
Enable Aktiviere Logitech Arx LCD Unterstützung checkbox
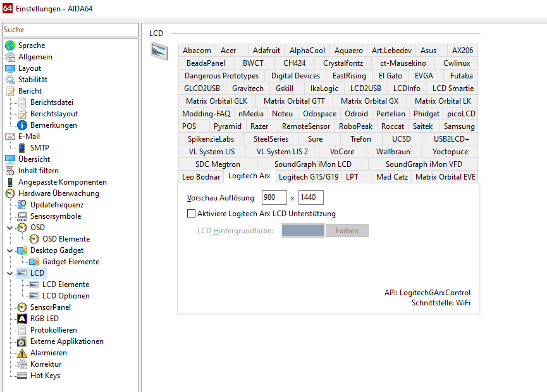(191, 214)
